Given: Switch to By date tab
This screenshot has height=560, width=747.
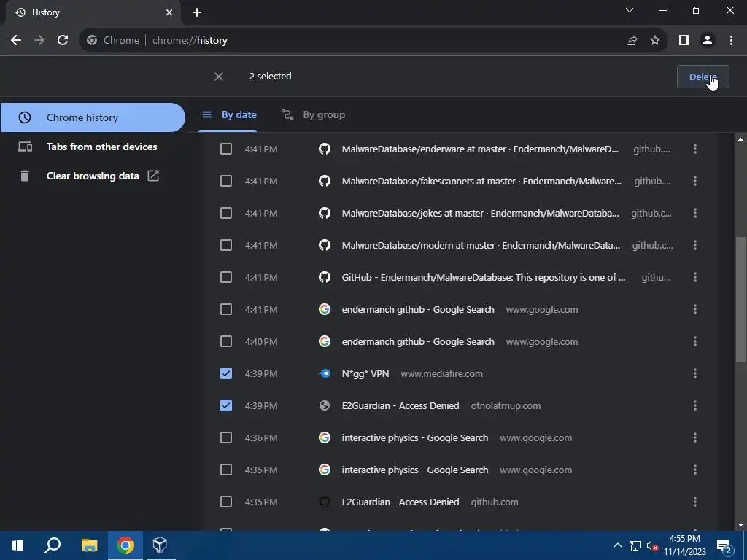Looking at the screenshot, I should pyautogui.click(x=228, y=114).
